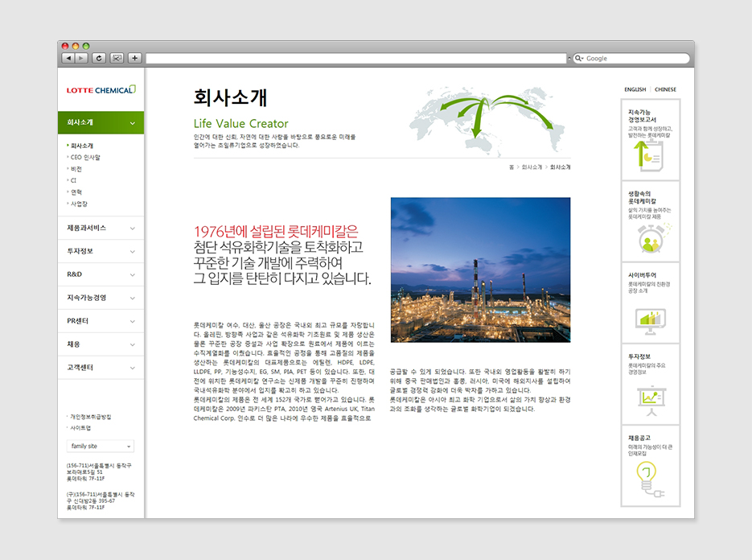This screenshot has width=752, height=560.
Task: Reload the page with the refresh button
Action: pyautogui.click(x=99, y=58)
